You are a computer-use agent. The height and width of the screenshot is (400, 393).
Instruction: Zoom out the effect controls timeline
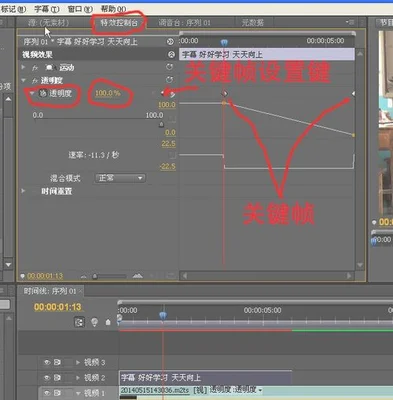pos(84,276)
